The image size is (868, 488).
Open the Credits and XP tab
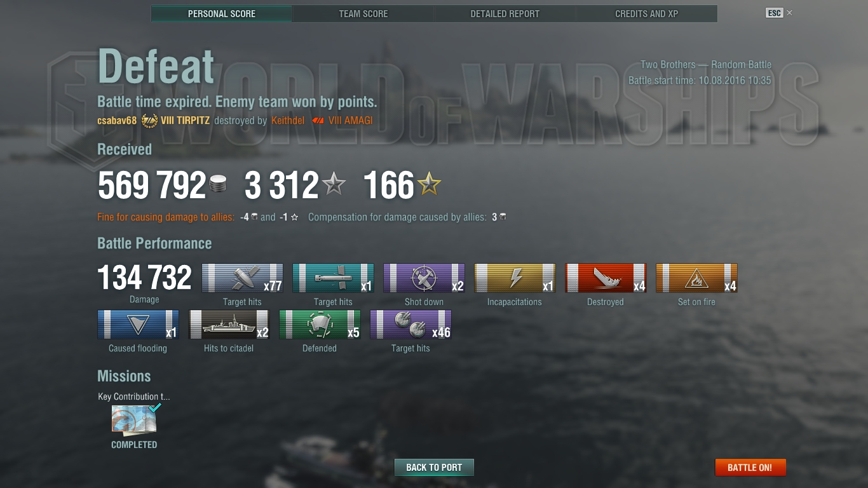[x=646, y=13]
